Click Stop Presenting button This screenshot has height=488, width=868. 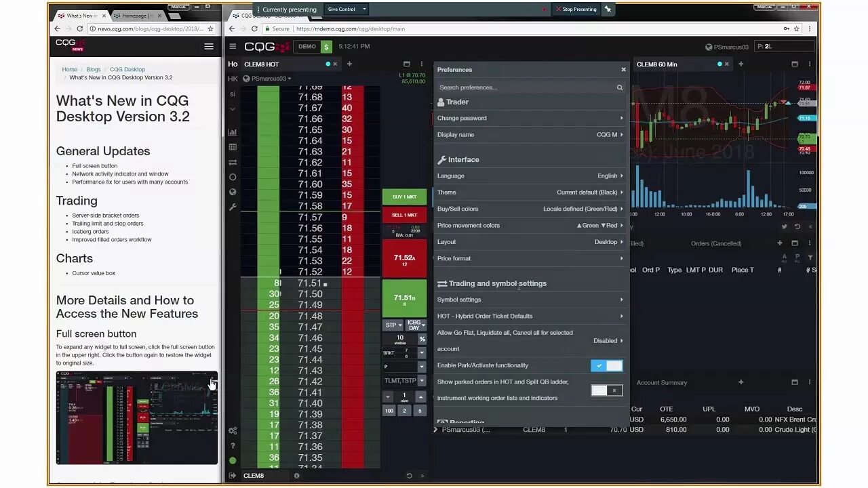[576, 9]
